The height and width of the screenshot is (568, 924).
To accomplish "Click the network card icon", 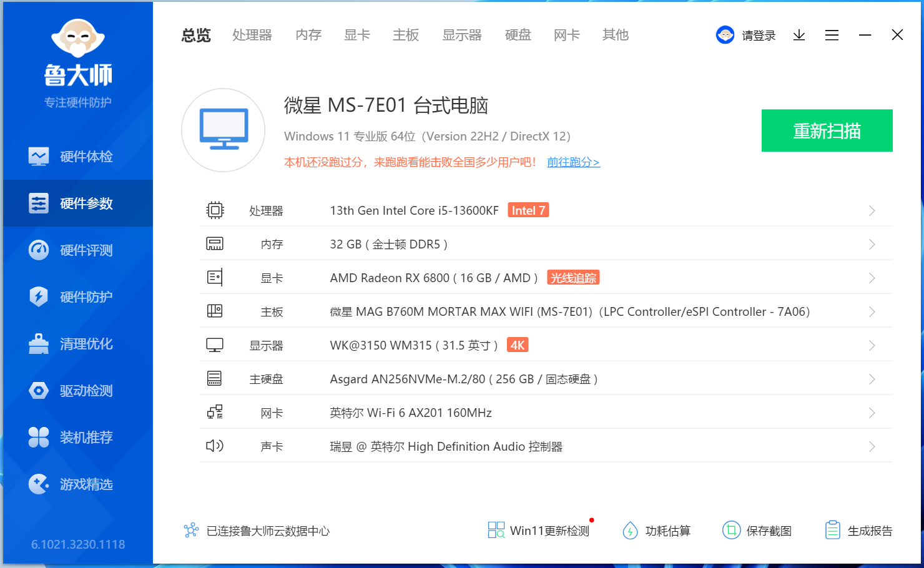I will point(215,412).
